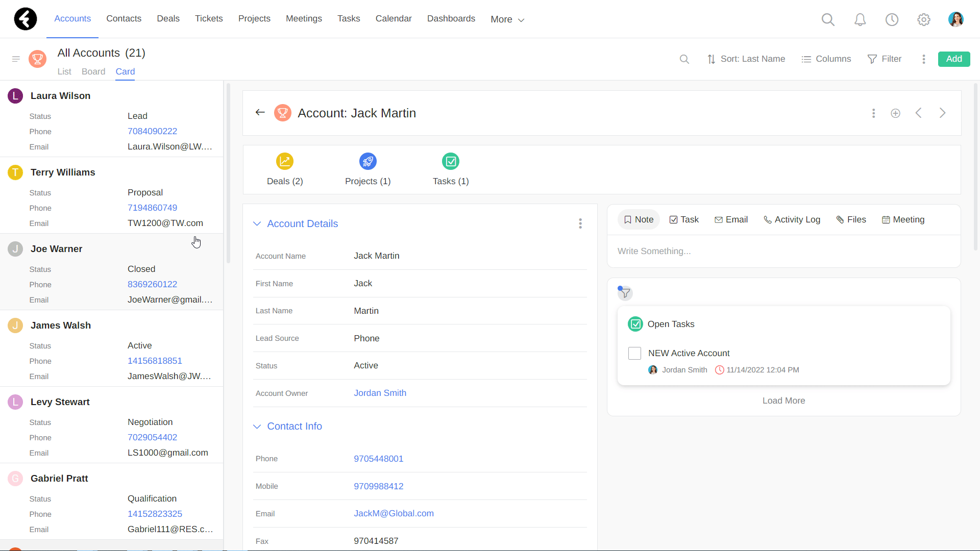Toggle the hamburger list menu icon
Viewport: 980px width, 551px height.
pyautogui.click(x=16, y=59)
